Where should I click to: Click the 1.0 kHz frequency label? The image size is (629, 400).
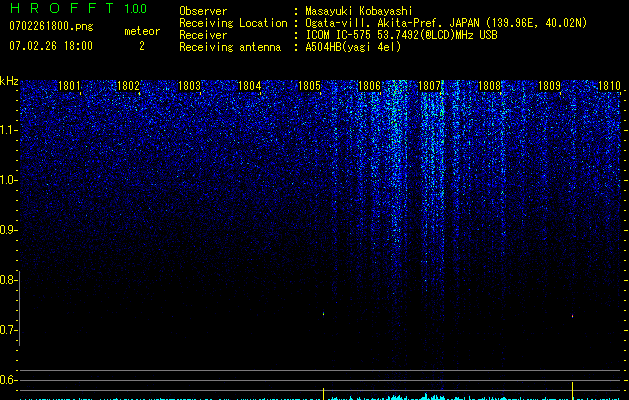[x=8, y=180]
